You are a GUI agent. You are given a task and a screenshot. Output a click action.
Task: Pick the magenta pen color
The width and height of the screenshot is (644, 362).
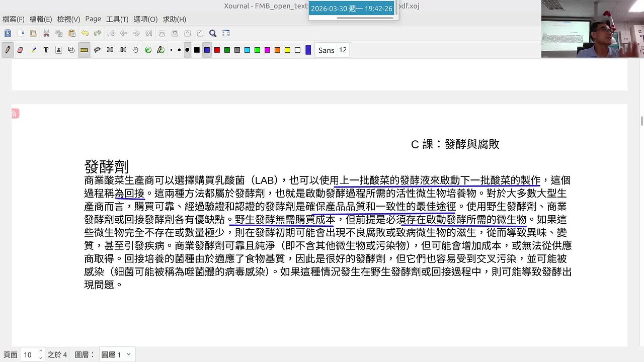(267, 50)
